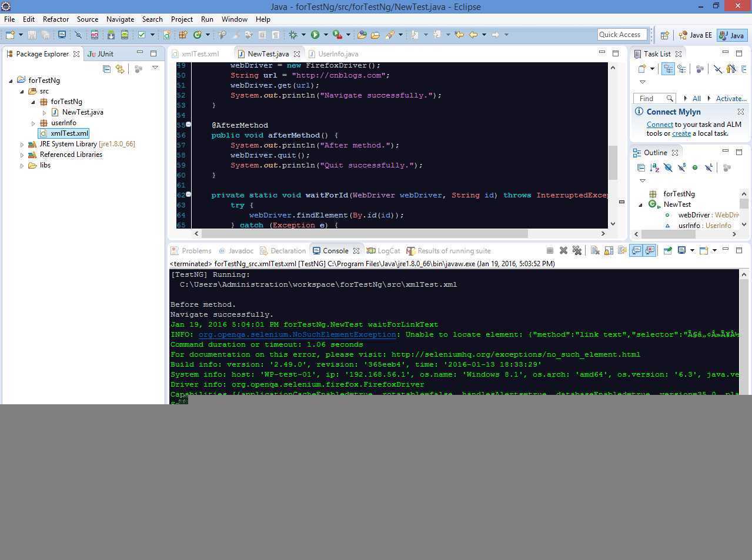The width and height of the screenshot is (752, 560).
Task: Open Results of running suite tab
Action: [449, 251]
